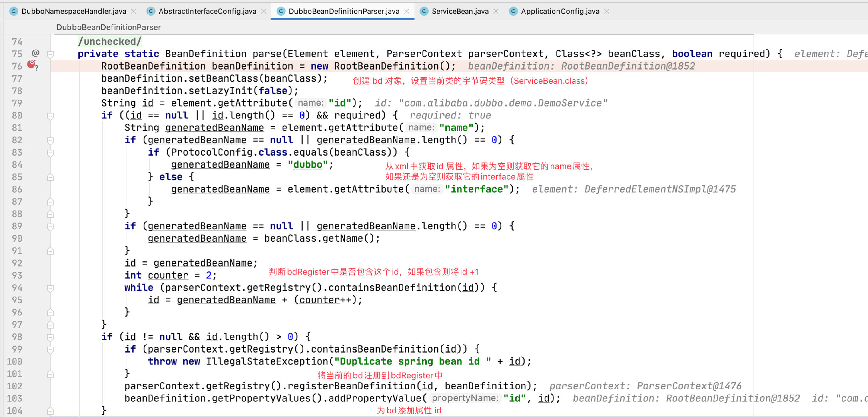Click the fold end marker at line 101
The image size is (868, 417).
50,374
